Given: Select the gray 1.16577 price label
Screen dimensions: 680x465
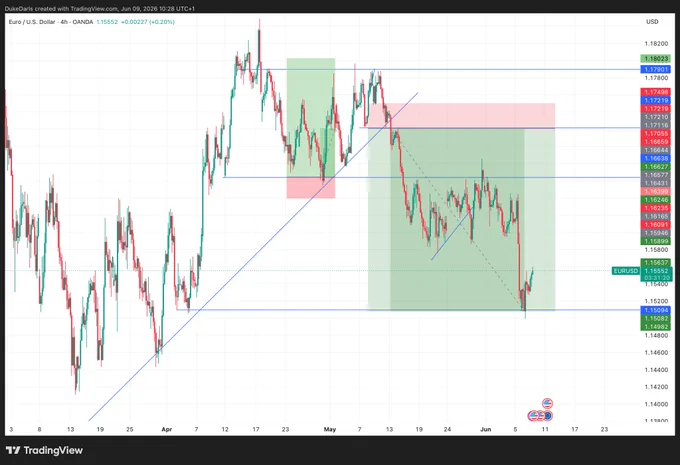Looking at the screenshot, I should click(656, 175).
